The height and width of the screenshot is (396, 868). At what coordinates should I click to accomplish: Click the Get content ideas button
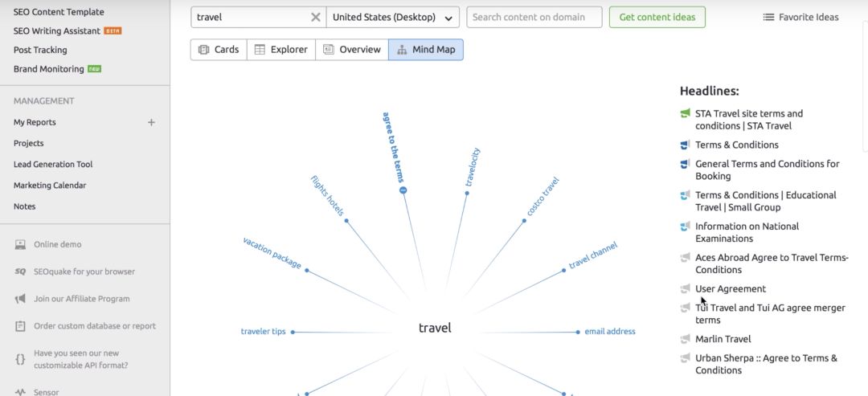(x=657, y=17)
